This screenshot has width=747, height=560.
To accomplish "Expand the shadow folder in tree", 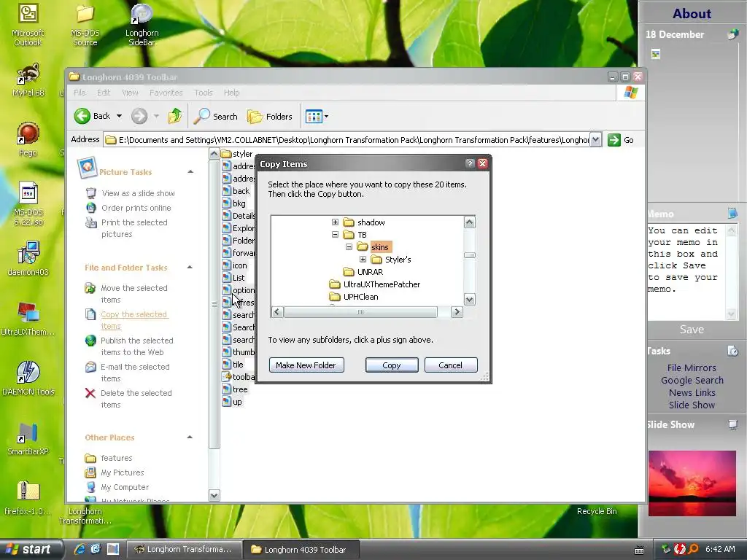I will (335, 222).
